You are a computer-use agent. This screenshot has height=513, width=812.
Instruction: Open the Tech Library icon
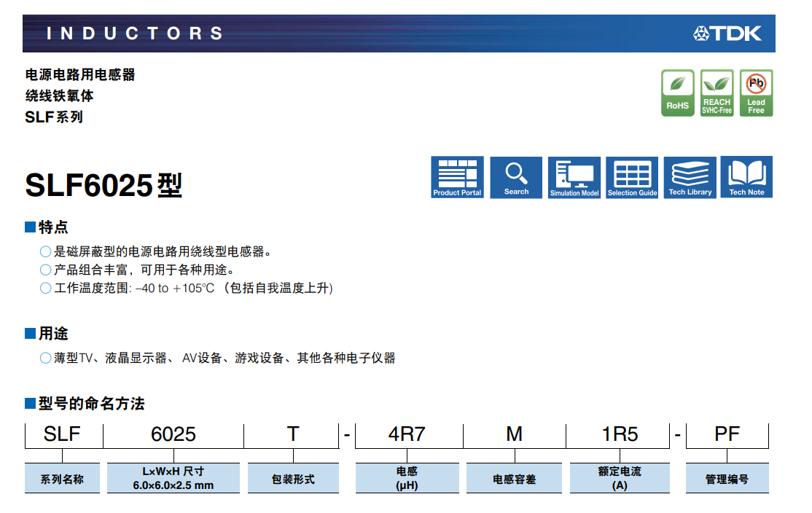tap(690, 177)
